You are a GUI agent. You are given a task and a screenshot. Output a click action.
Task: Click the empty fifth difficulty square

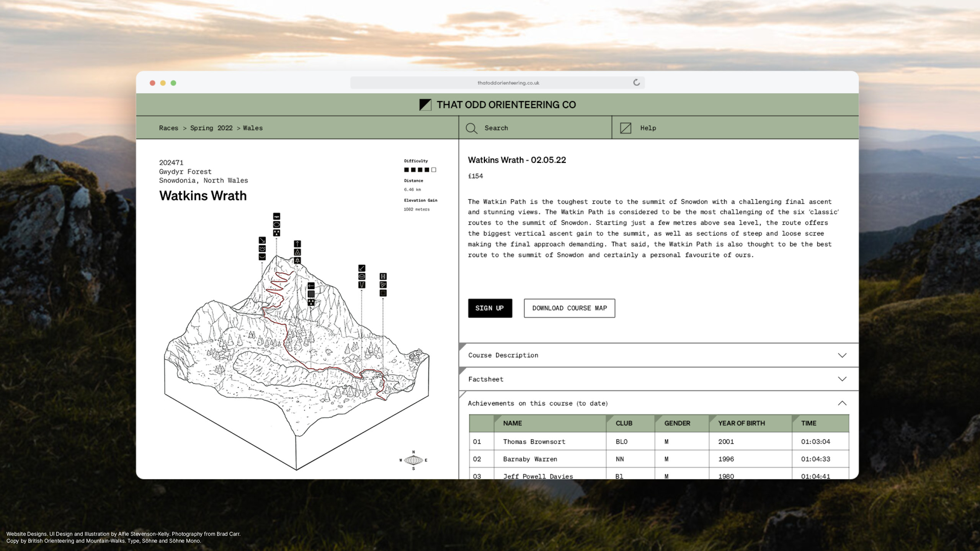click(x=434, y=170)
